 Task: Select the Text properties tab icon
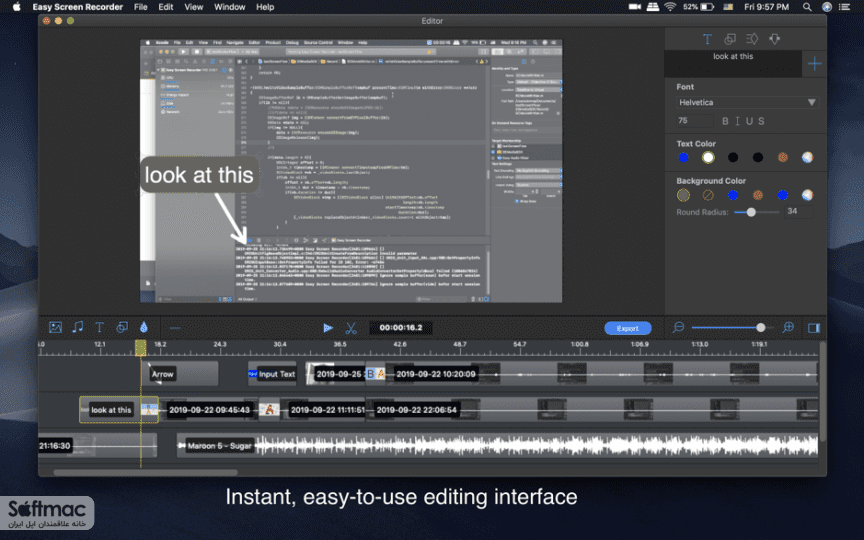click(708, 39)
